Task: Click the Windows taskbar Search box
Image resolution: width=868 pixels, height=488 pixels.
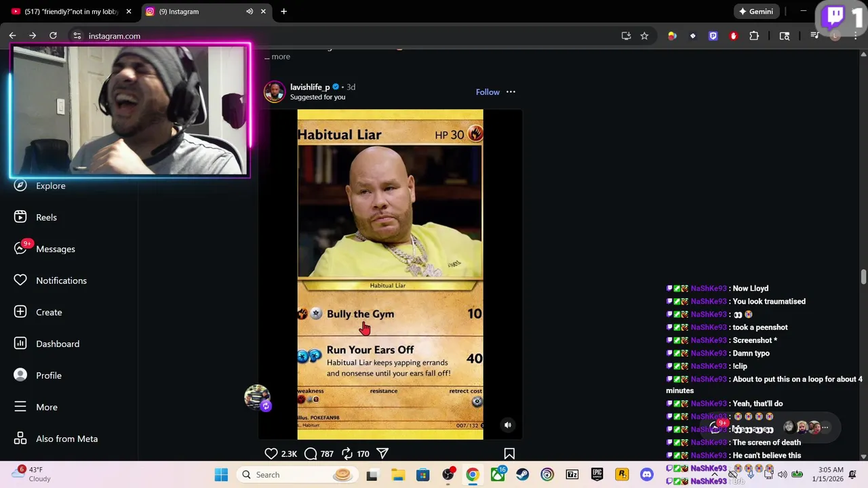Action: (x=296, y=474)
